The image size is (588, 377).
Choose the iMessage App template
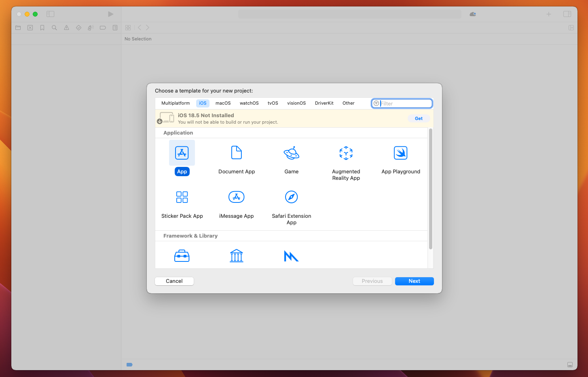tap(237, 197)
